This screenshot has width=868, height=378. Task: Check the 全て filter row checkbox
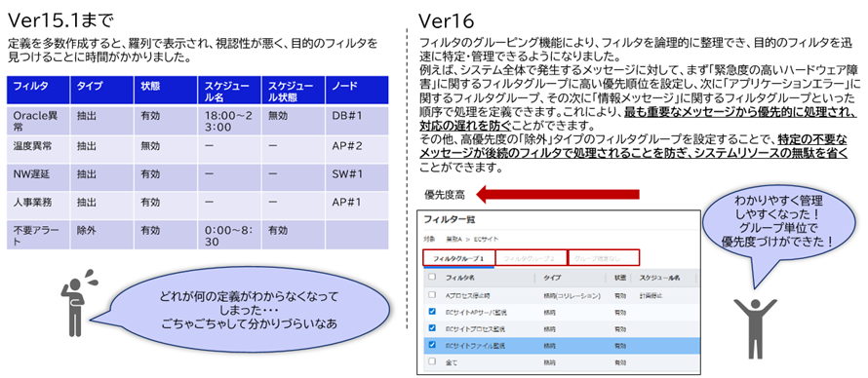(x=432, y=362)
